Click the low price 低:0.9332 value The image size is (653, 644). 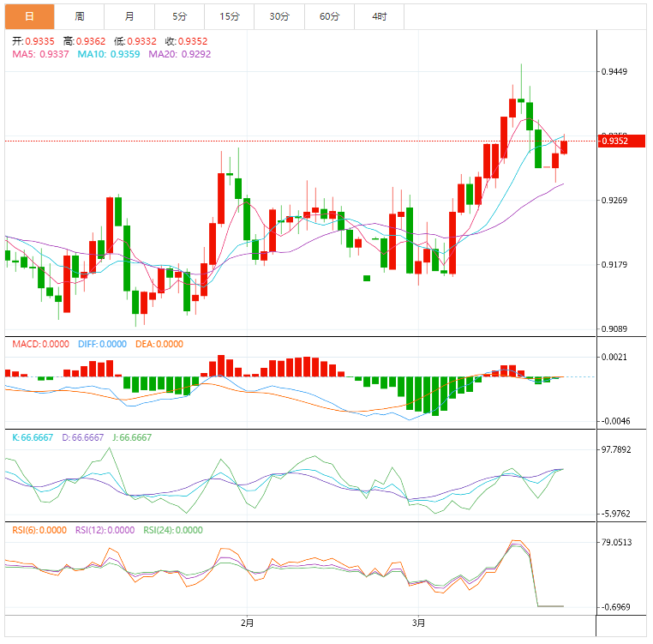[135, 41]
